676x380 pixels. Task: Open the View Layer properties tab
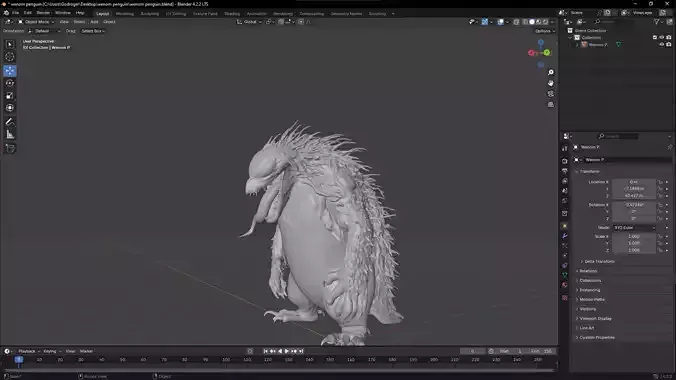[x=565, y=181]
